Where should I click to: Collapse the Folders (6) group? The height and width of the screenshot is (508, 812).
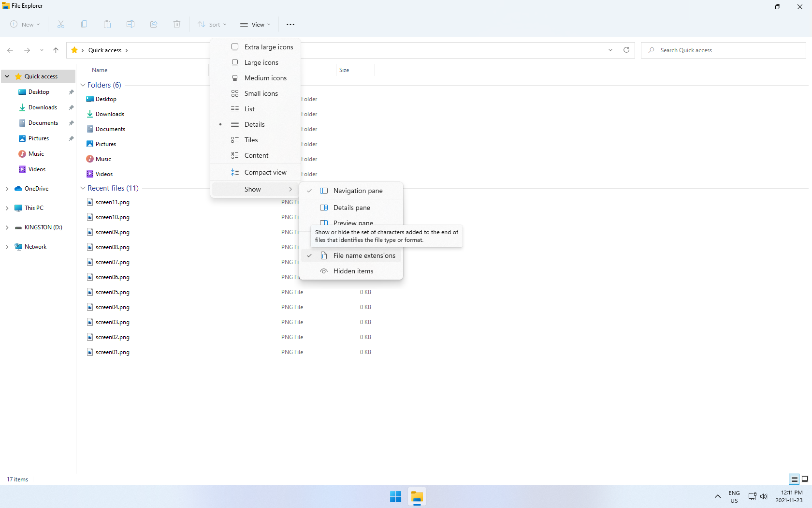83,85
